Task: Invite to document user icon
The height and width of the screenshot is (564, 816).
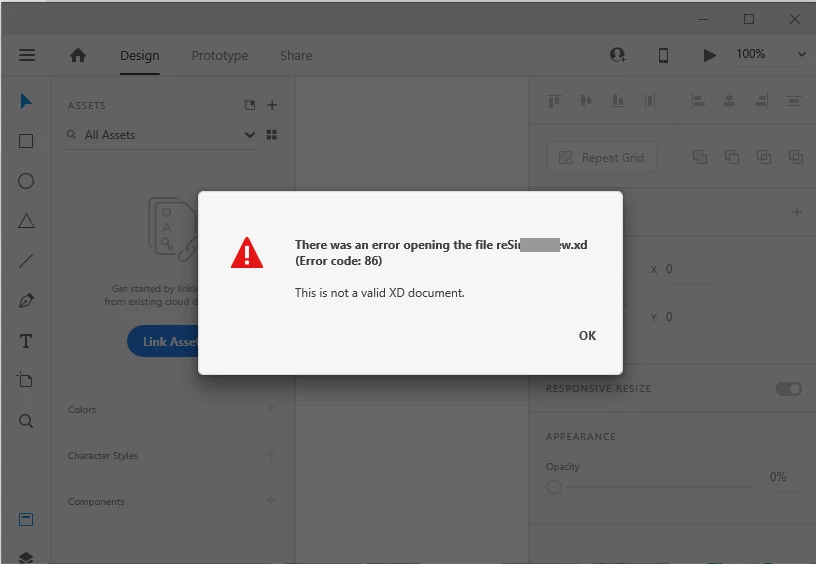Action: 618,55
